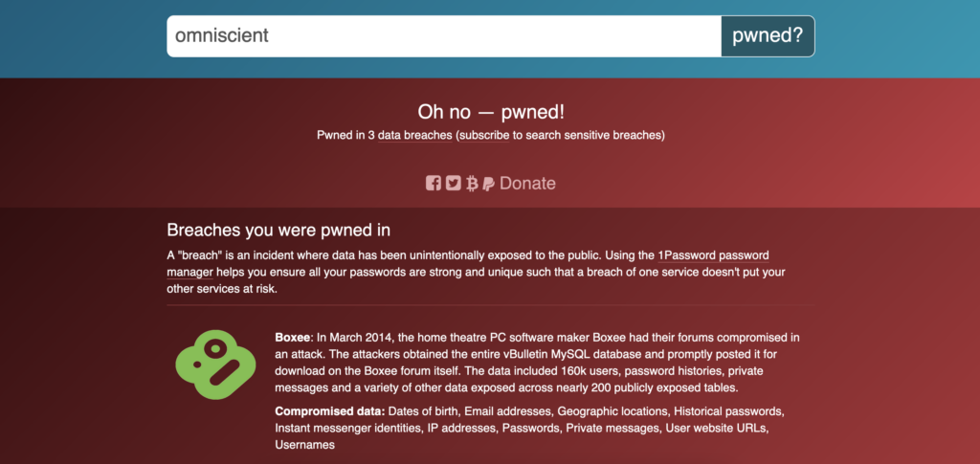Click the "Oh no — pwned!" heading
This screenshot has height=464, width=980.
click(490, 111)
